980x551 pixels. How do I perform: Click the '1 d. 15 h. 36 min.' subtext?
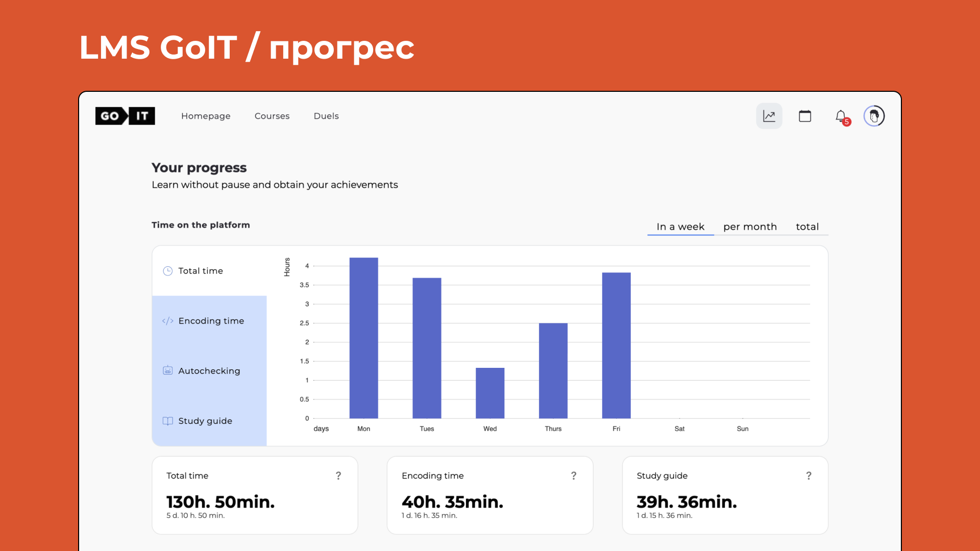pos(665,516)
